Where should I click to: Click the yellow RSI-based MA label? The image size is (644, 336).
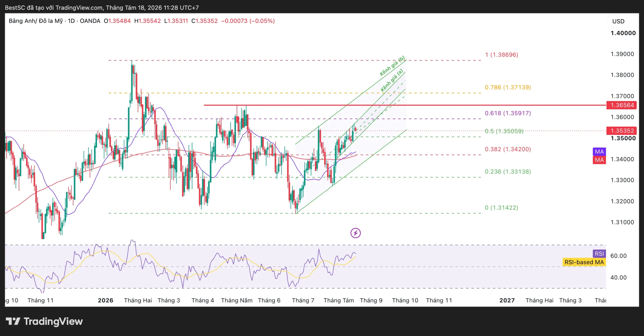[x=584, y=262]
